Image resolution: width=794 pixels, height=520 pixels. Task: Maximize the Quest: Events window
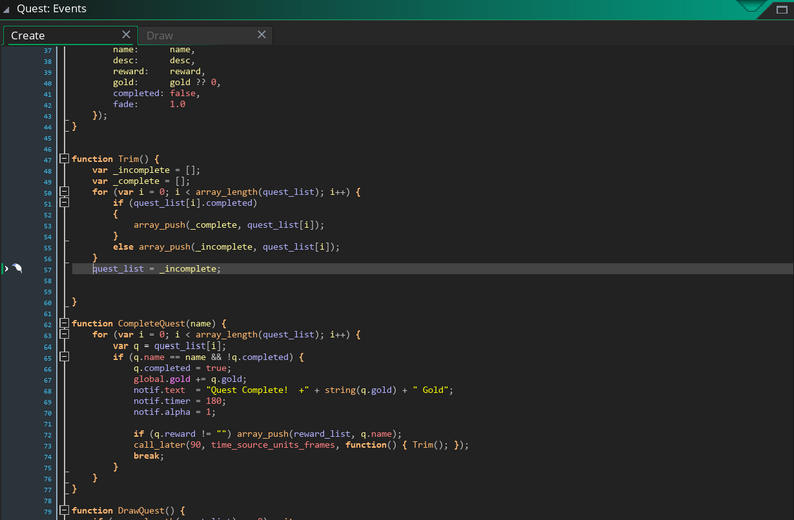[x=782, y=9]
